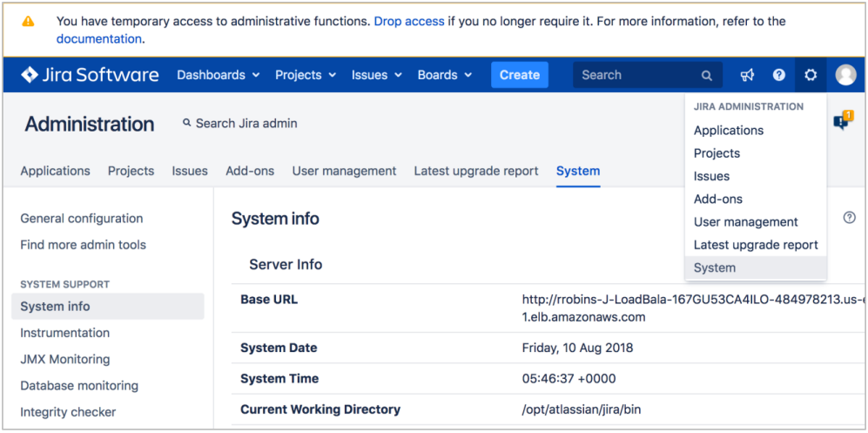This screenshot has height=433, width=868.
Task: Choose Add-ons in the gear dropdown menu
Action: pyautogui.click(x=756, y=199)
